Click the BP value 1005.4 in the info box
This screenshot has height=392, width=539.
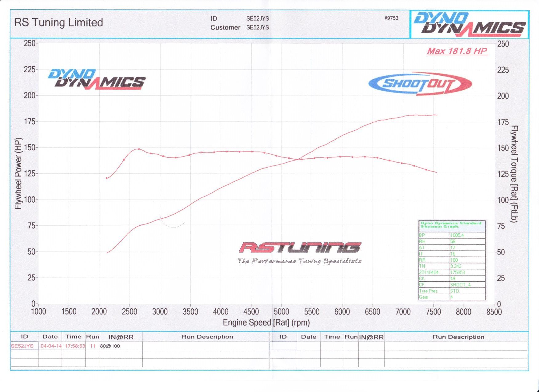click(x=457, y=235)
